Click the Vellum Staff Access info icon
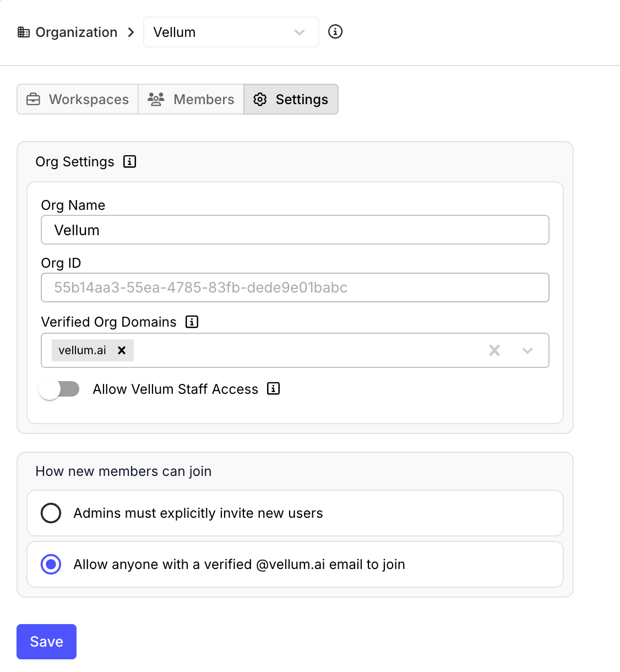 pos(273,388)
